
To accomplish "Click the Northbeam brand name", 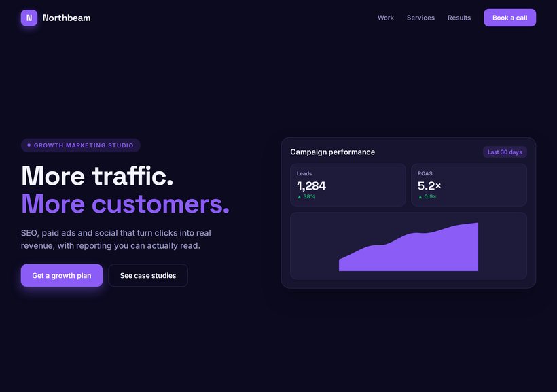I will pos(67,18).
